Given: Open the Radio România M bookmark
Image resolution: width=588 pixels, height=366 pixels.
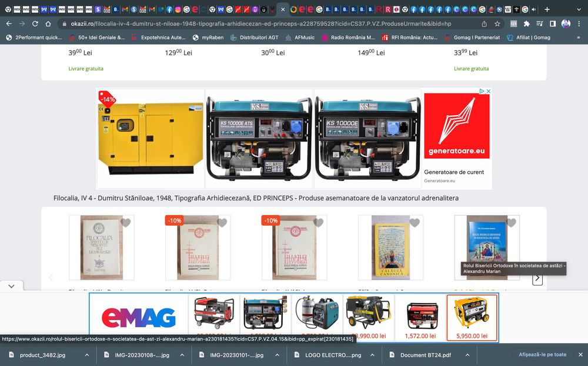Looking at the screenshot, I should pyautogui.click(x=348, y=38).
